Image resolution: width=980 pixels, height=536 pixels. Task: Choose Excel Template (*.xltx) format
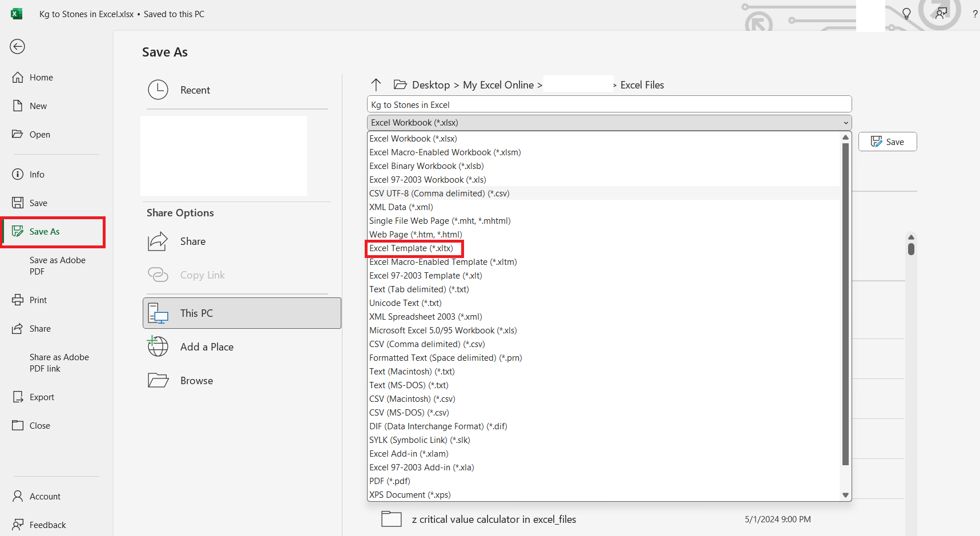[x=604, y=248]
